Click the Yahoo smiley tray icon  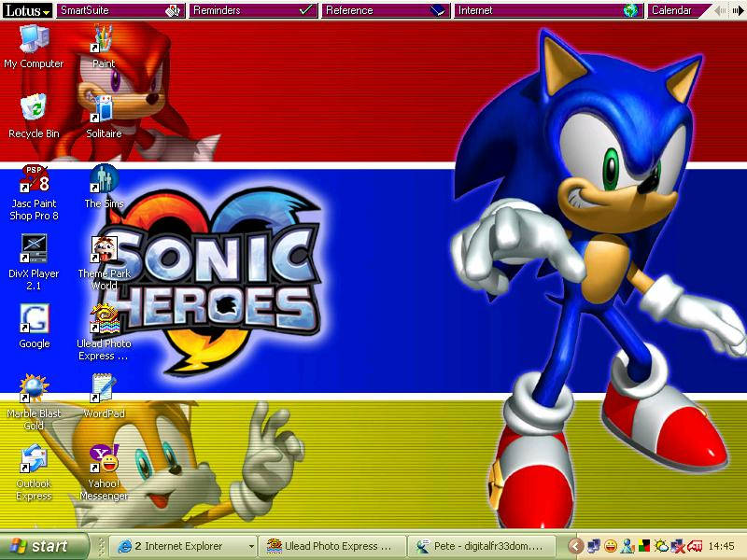pos(610,546)
